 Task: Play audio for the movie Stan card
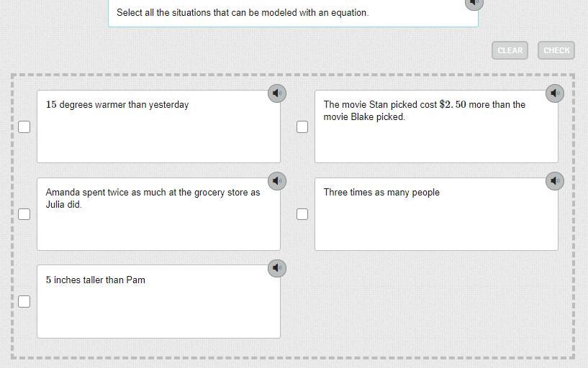click(555, 93)
